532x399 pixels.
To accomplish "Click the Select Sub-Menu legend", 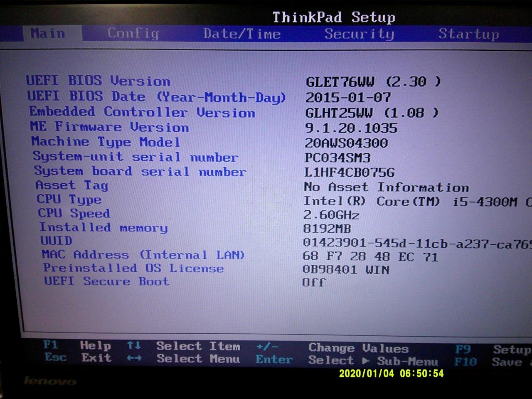I will coord(373,361).
